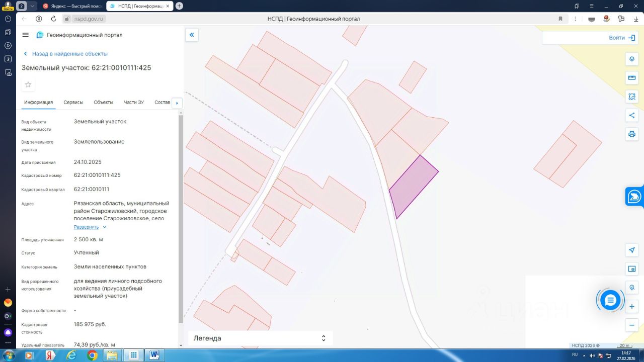Open the site lock info icon
Screen dimensions: 644x362
point(66,19)
